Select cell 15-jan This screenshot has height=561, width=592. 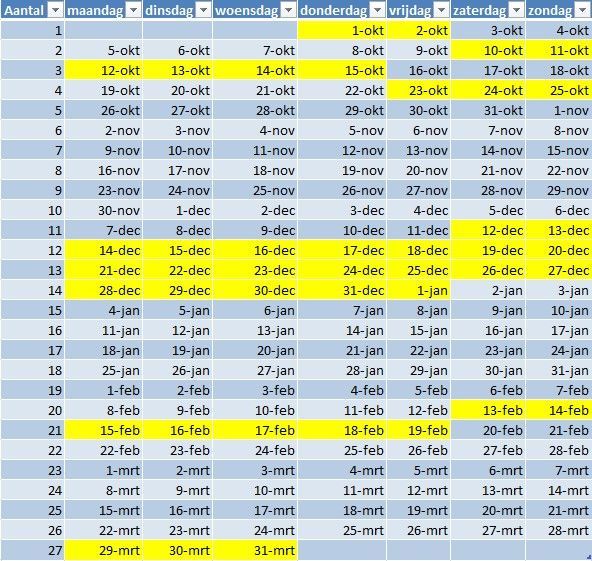419,330
